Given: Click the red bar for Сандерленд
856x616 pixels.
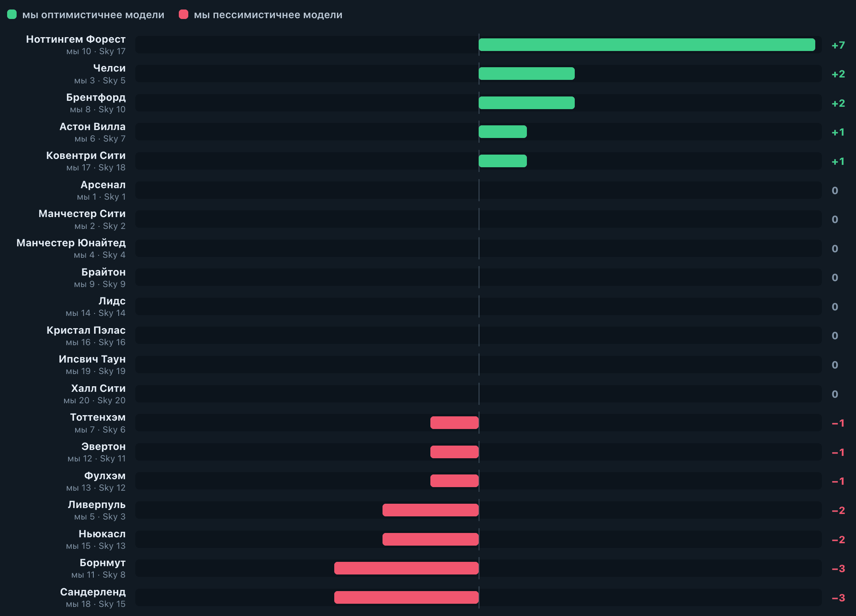Looking at the screenshot, I should click(x=406, y=597).
